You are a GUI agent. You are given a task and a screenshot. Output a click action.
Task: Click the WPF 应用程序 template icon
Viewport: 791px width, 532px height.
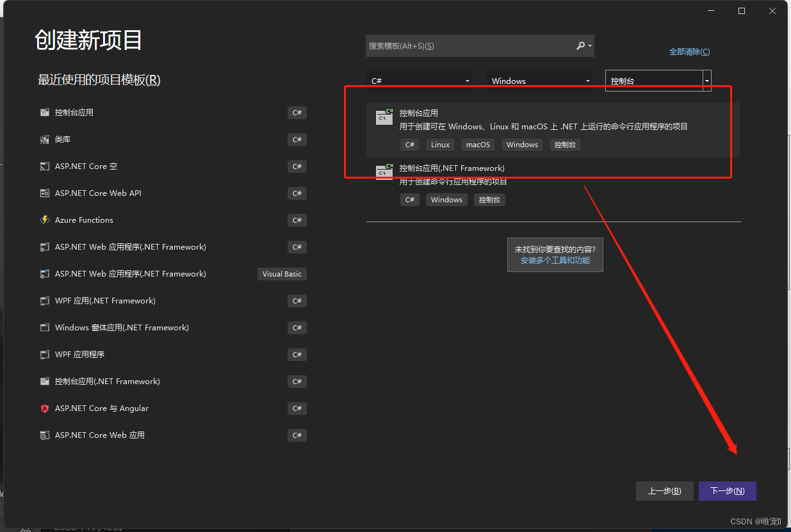click(45, 355)
